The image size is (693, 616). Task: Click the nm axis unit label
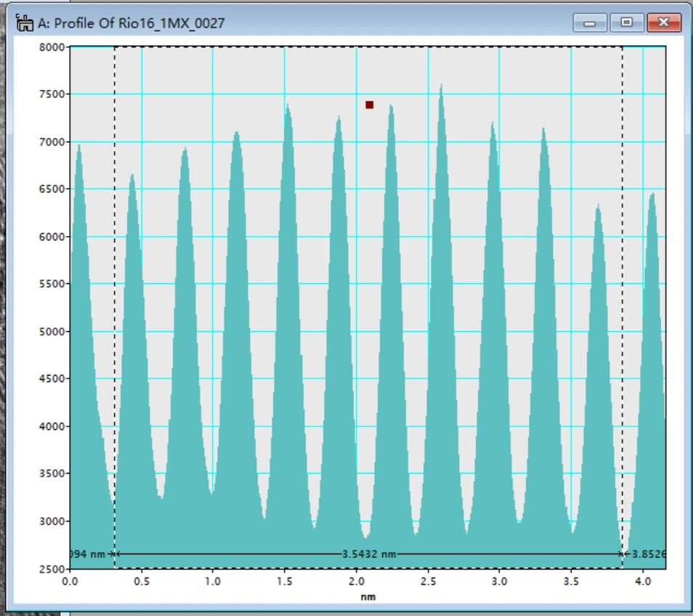(368, 597)
